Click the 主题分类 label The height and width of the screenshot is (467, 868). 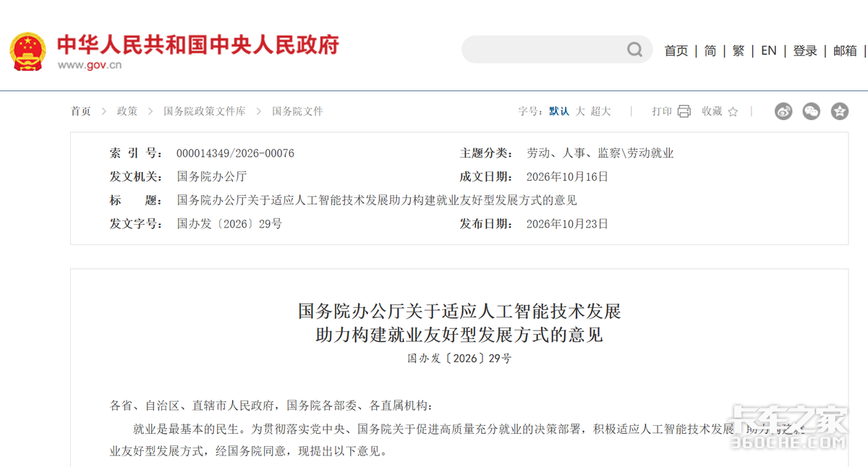tap(487, 153)
